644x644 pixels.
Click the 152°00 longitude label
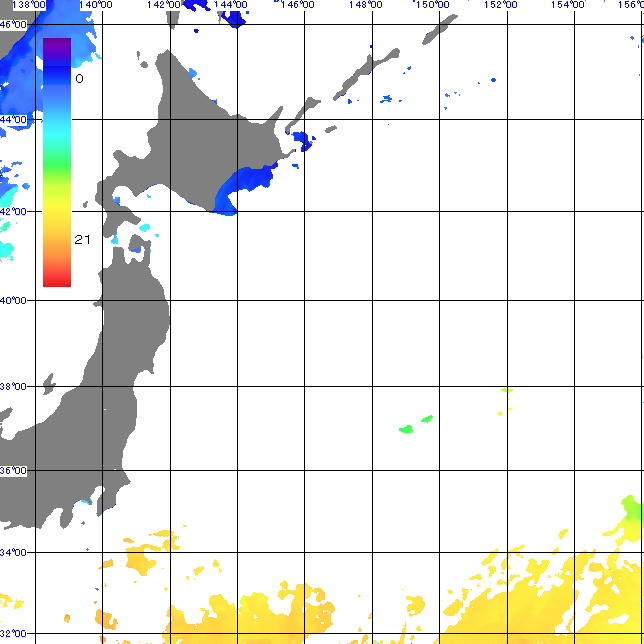[501, 5]
